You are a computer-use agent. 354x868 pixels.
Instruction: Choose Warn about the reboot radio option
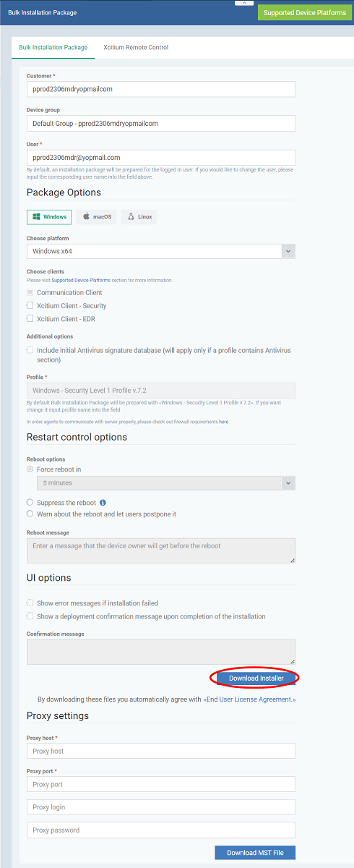point(30,514)
